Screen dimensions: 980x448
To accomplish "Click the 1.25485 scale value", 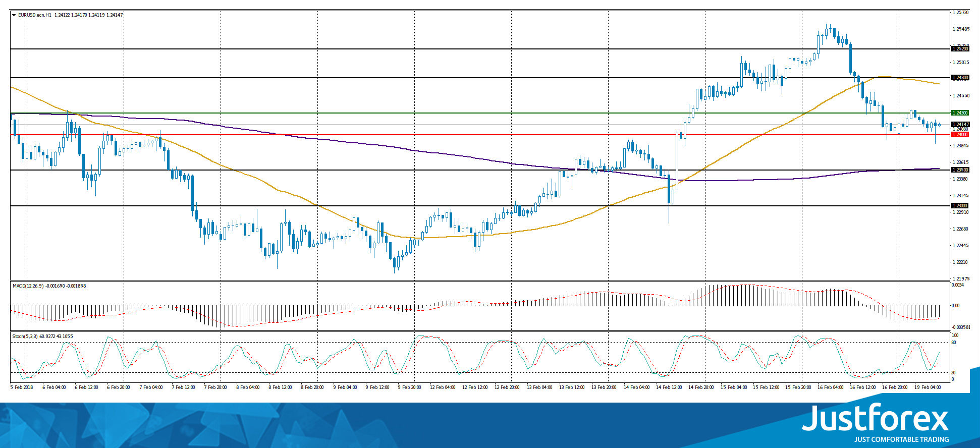I will 960,29.
